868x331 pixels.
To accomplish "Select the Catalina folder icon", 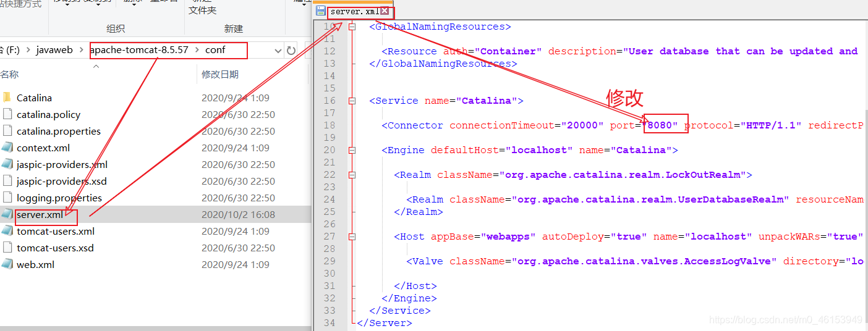I will click(x=7, y=98).
